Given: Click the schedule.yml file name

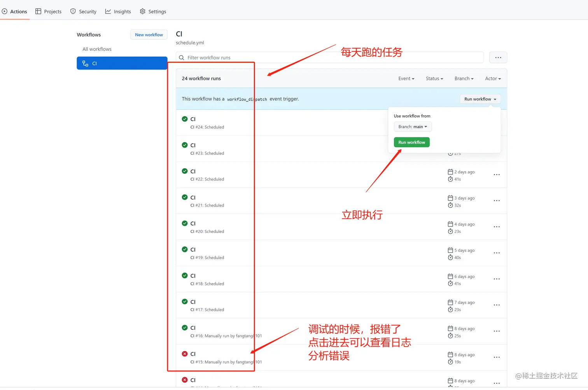Looking at the screenshot, I should click(x=190, y=43).
